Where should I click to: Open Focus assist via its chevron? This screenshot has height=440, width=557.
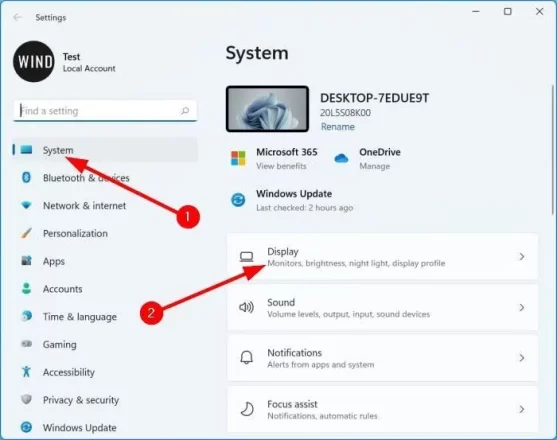[x=521, y=409]
